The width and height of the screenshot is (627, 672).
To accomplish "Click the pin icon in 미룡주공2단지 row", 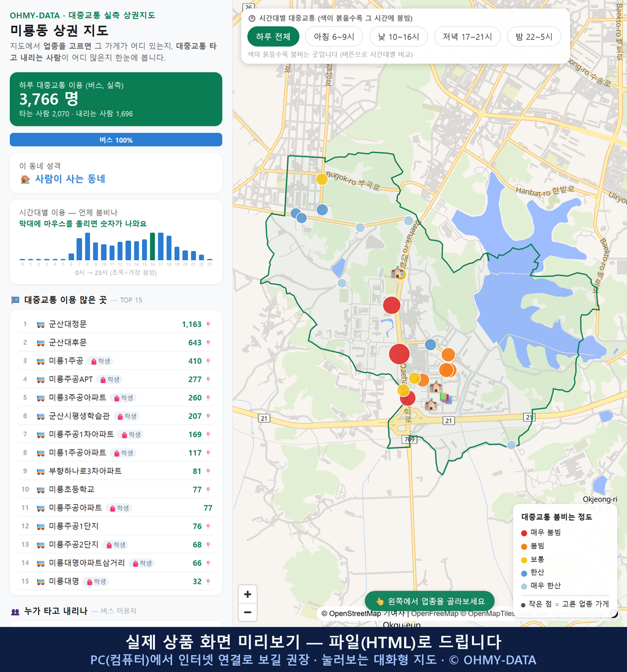I will coord(208,545).
